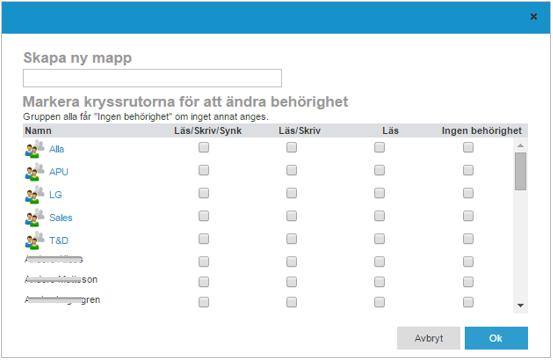
Task: Click the T&D group icon
Action: click(35, 240)
